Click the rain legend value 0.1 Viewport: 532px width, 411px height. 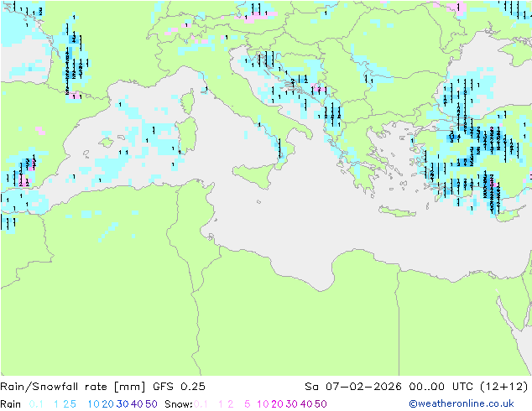point(36,404)
